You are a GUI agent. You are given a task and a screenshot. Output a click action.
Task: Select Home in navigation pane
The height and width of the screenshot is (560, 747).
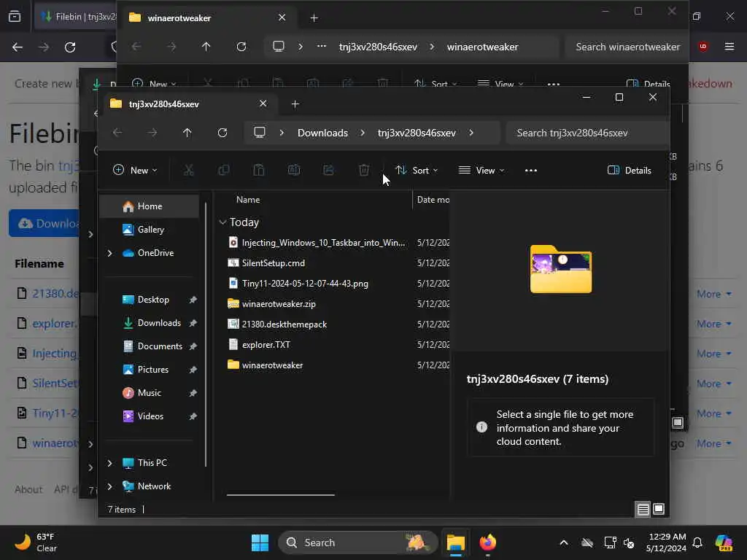click(150, 206)
